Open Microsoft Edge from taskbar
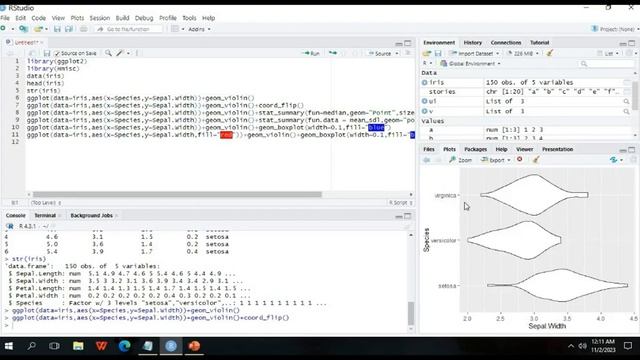This screenshot has height=360, width=640. click(124, 346)
